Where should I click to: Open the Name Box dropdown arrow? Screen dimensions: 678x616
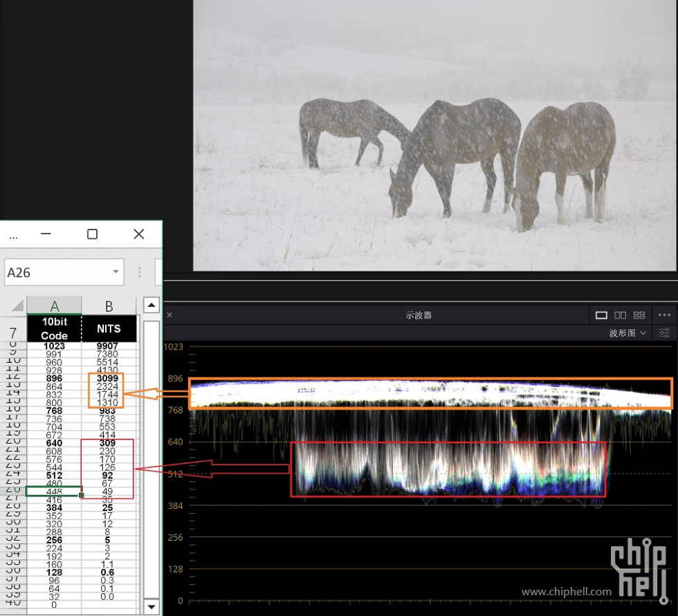116,272
